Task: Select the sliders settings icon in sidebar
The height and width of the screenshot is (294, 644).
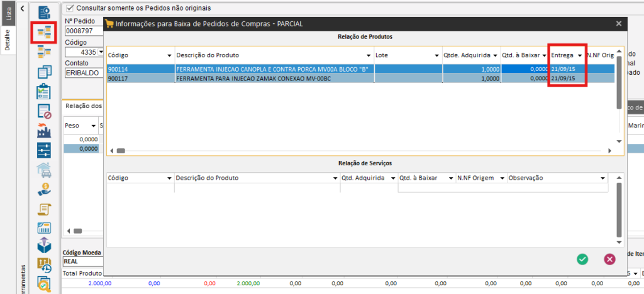Action: click(44, 151)
